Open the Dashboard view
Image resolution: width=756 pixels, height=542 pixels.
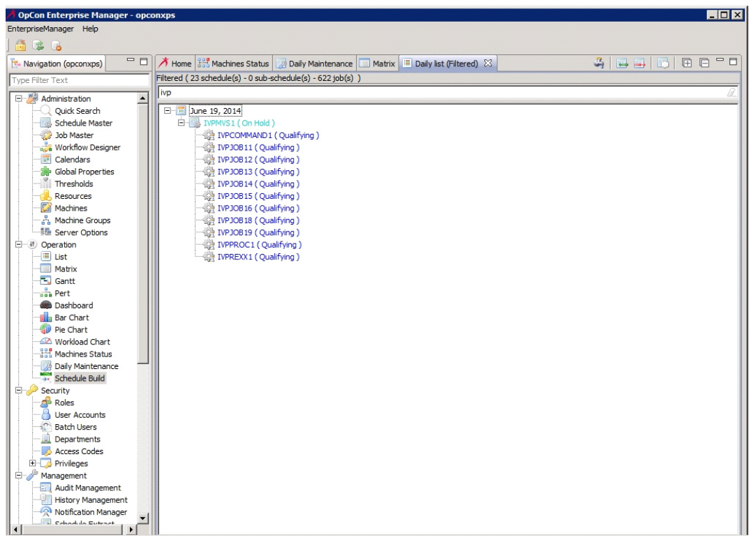pyautogui.click(x=74, y=306)
